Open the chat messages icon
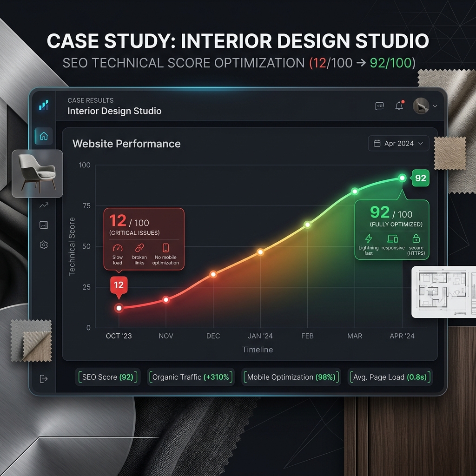476x476 pixels. 379,106
